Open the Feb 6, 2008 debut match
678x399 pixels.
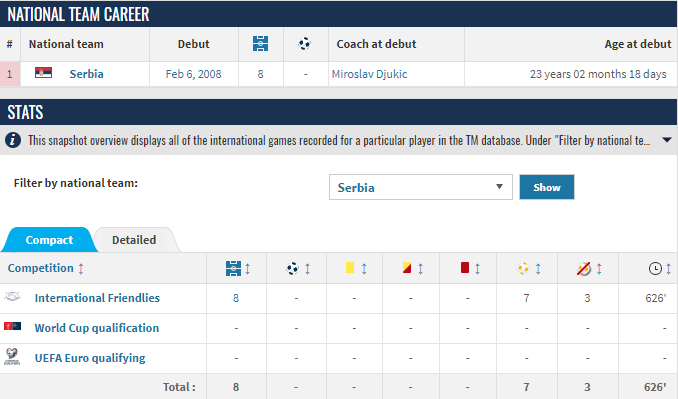pos(193,74)
